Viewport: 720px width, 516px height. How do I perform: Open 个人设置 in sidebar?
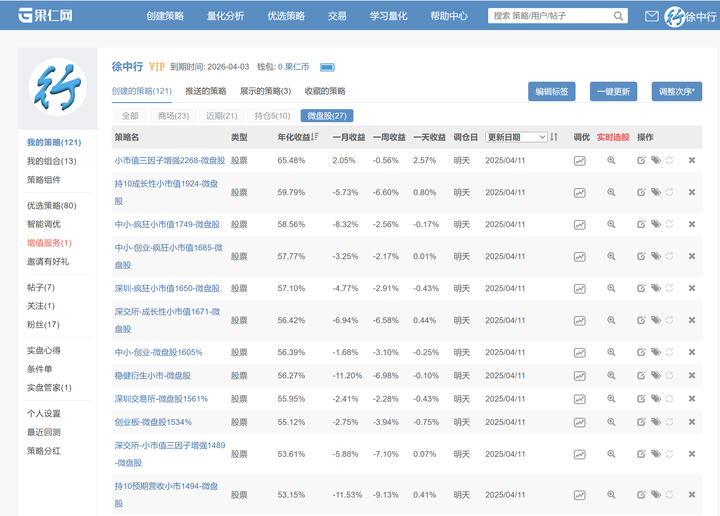(x=44, y=413)
